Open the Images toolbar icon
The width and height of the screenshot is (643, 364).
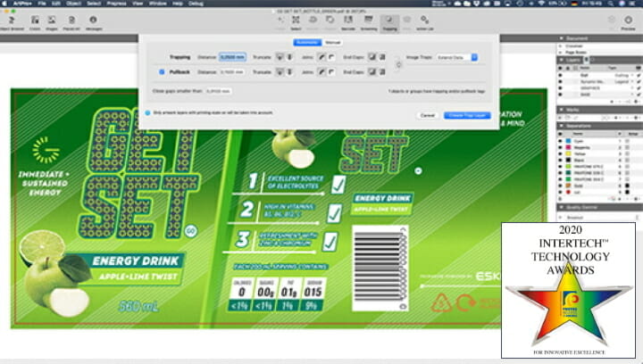(x=52, y=20)
